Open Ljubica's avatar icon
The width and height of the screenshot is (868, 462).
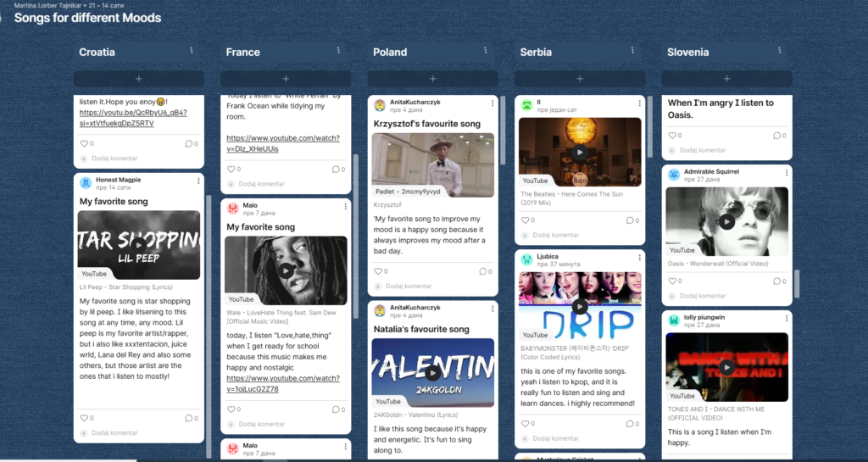tap(526, 259)
